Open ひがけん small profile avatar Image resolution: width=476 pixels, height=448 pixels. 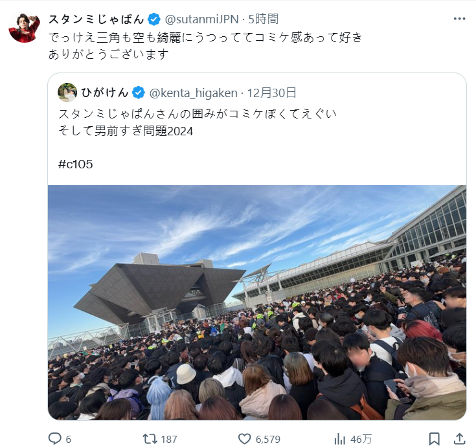(x=67, y=93)
